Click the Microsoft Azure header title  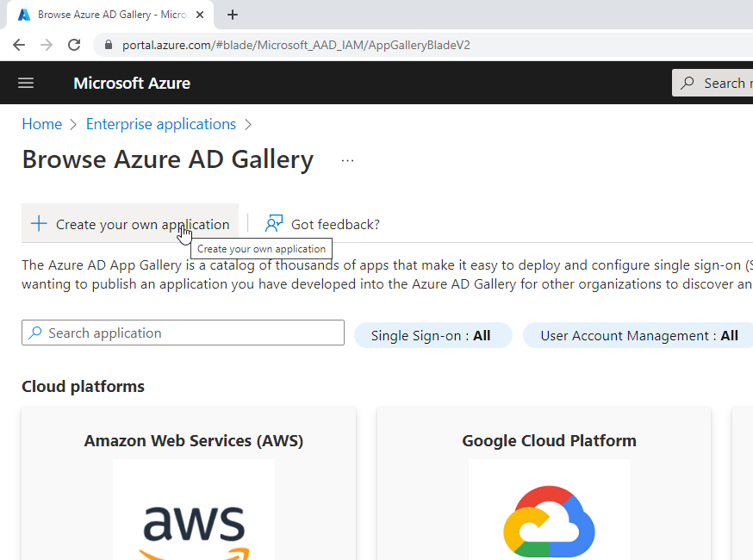pos(132,83)
